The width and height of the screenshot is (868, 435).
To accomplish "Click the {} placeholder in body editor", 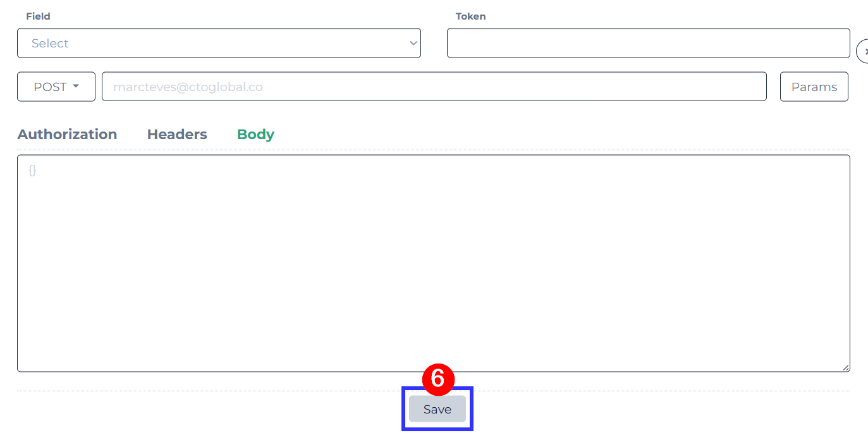I will click(32, 170).
